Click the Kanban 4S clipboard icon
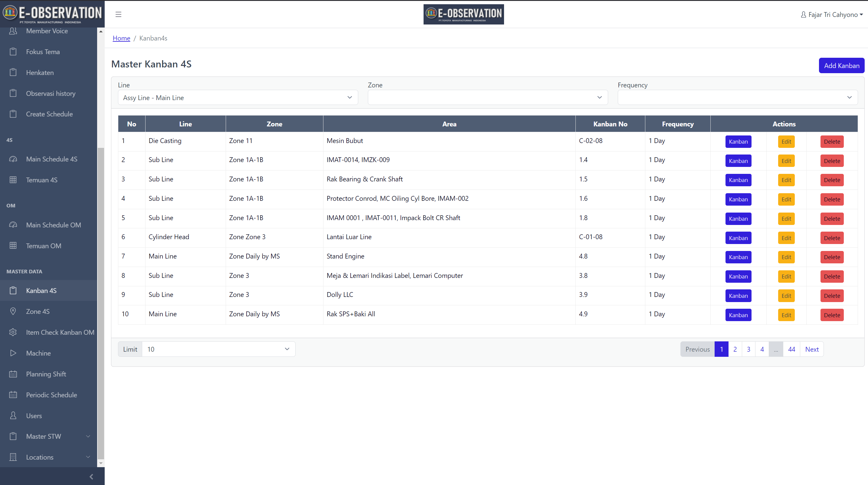Screen dimensions: 868x485 (x=13, y=291)
